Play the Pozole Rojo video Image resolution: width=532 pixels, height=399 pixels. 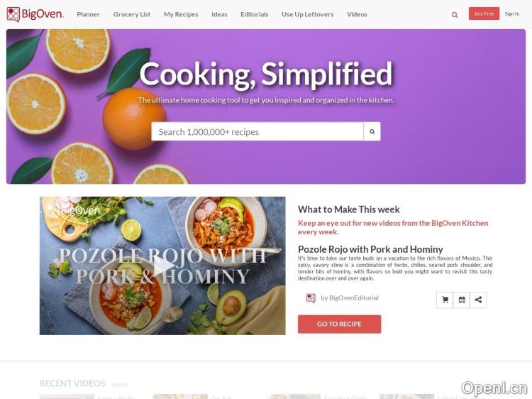coord(162,266)
